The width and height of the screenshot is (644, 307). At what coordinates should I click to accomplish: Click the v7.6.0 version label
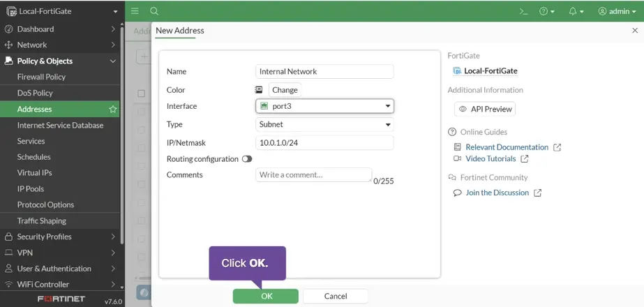coord(113,301)
